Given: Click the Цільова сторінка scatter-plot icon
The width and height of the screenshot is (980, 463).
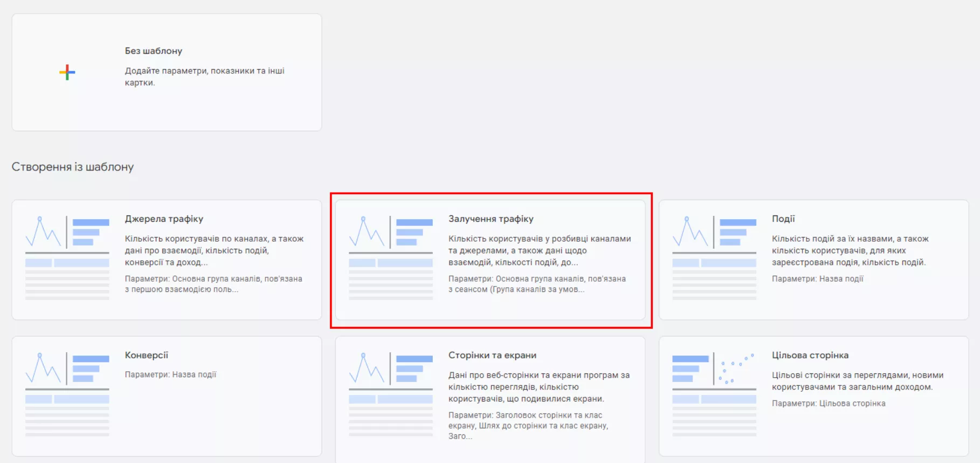Looking at the screenshot, I should [714, 394].
